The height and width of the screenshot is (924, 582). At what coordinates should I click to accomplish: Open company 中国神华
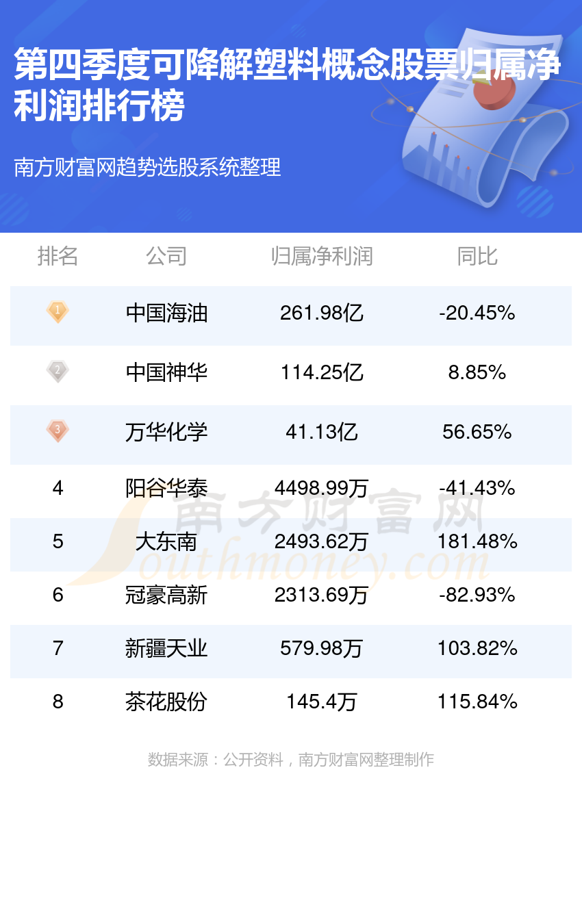click(166, 372)
